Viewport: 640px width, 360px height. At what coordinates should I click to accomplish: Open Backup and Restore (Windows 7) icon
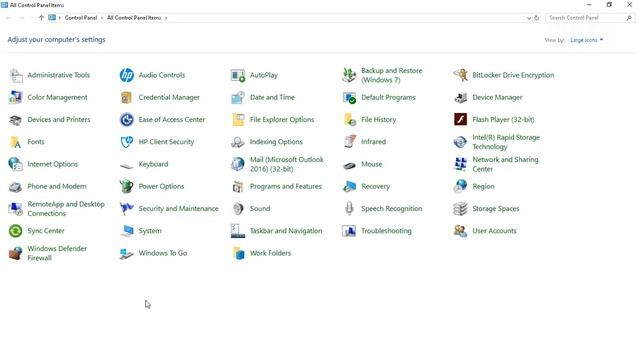[349, 76]
